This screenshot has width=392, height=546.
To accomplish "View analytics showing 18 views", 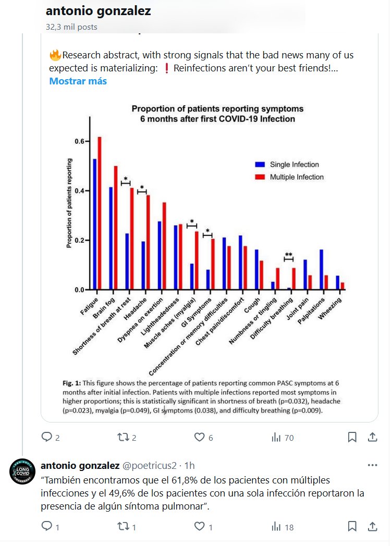I will pyautogui.click(x=276, y=527).
